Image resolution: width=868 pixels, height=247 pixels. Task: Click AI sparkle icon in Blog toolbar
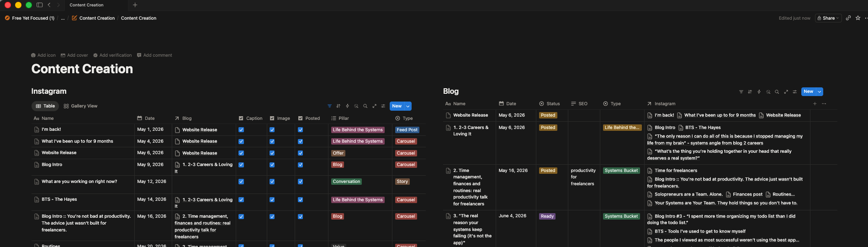tap(768, 92)
